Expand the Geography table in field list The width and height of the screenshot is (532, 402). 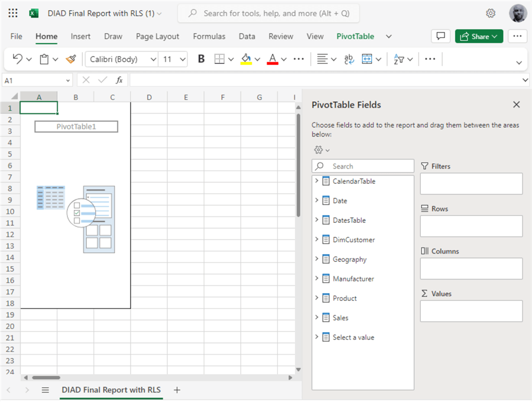[x=317, y=259]
